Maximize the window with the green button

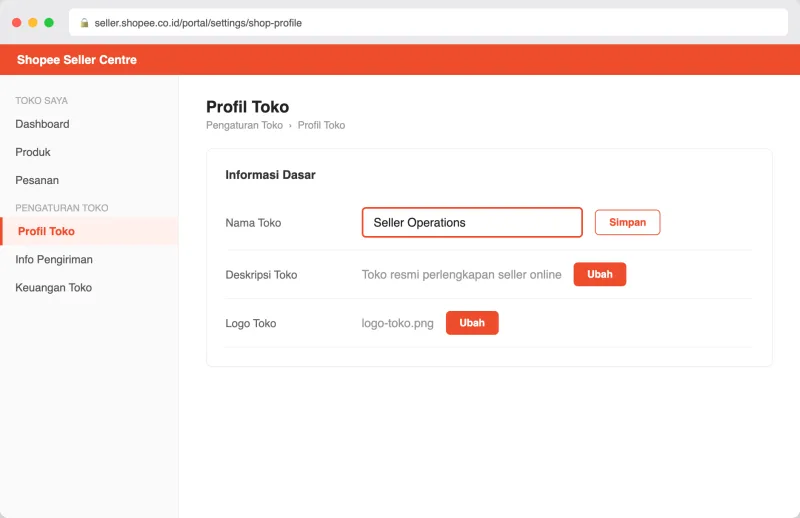(x=49, y=22)
